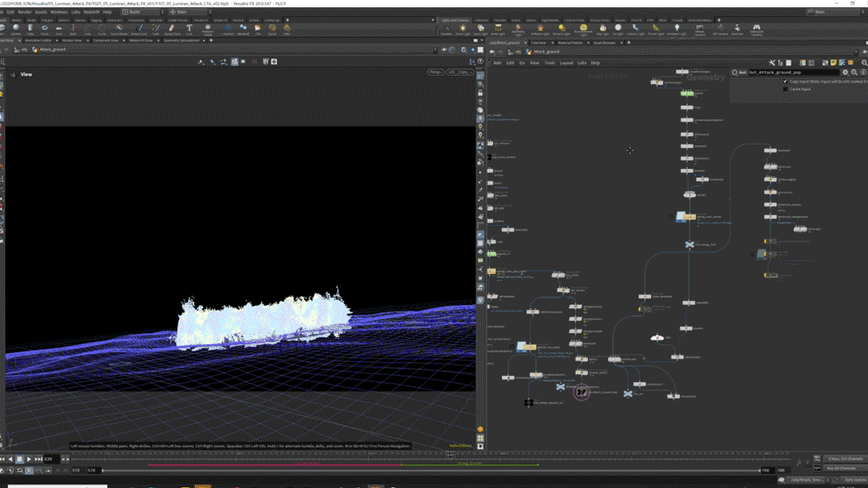Image resolution: width=868 pixels, height=488 pixels.
Task: Click the node name input field
Action: (x=793, y=72)
